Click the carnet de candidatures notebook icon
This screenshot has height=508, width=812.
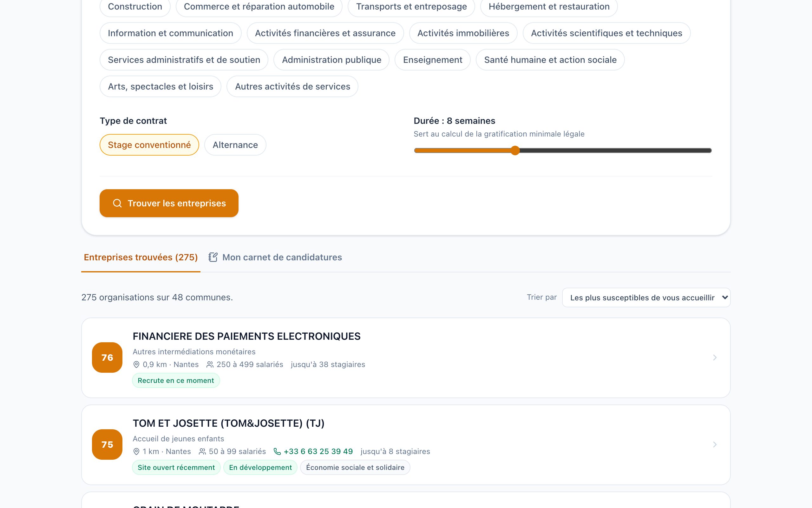[x=213, y=257]
